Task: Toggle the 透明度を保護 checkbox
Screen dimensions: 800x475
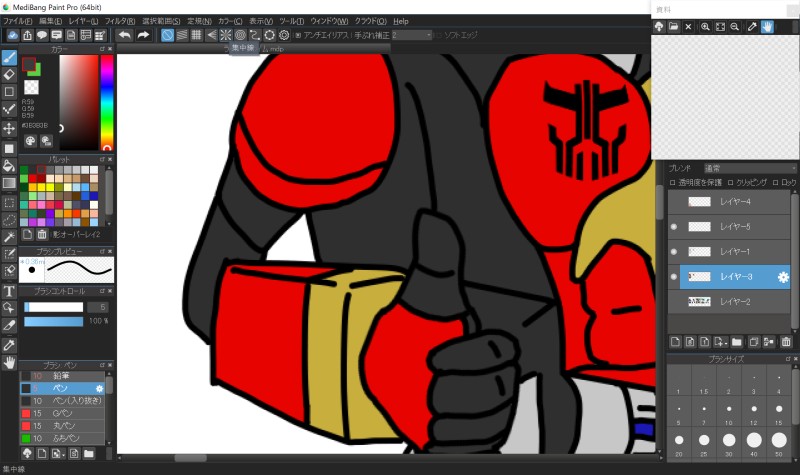Action: point(672,182)
